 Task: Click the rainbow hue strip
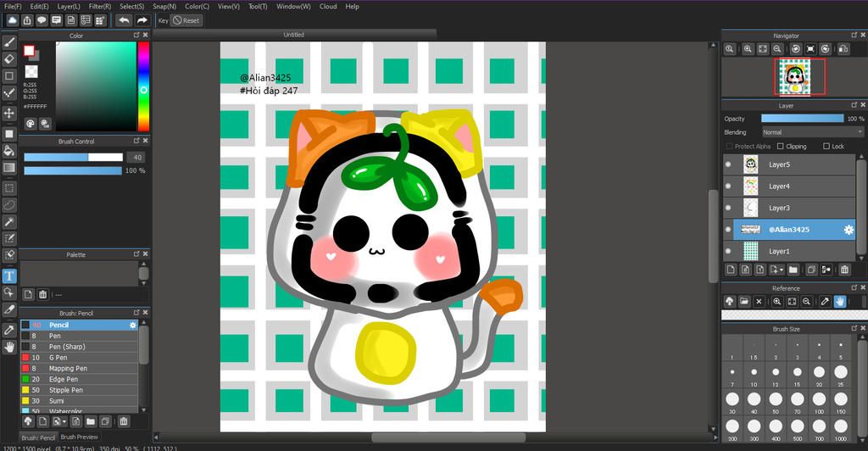pos(143,86)
